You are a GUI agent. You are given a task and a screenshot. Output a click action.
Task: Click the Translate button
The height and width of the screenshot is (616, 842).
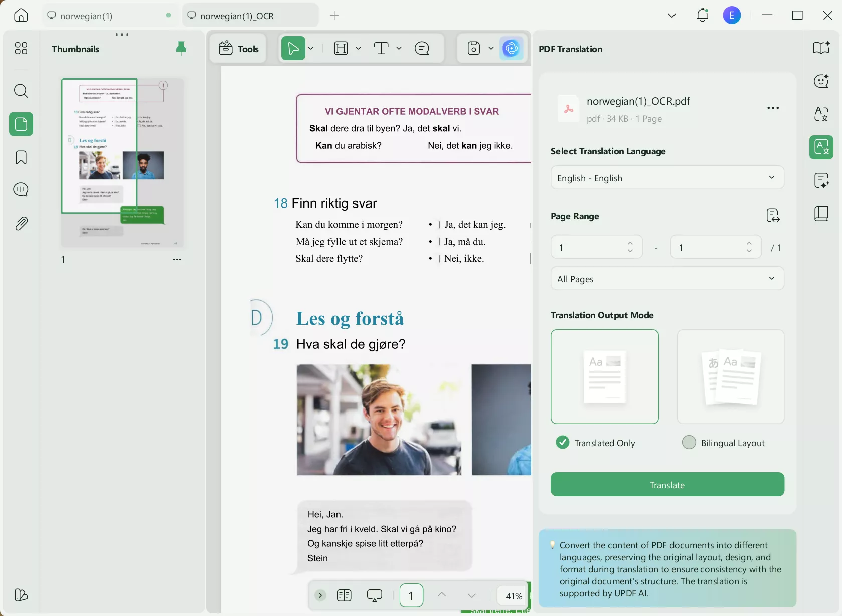(666, 485)
